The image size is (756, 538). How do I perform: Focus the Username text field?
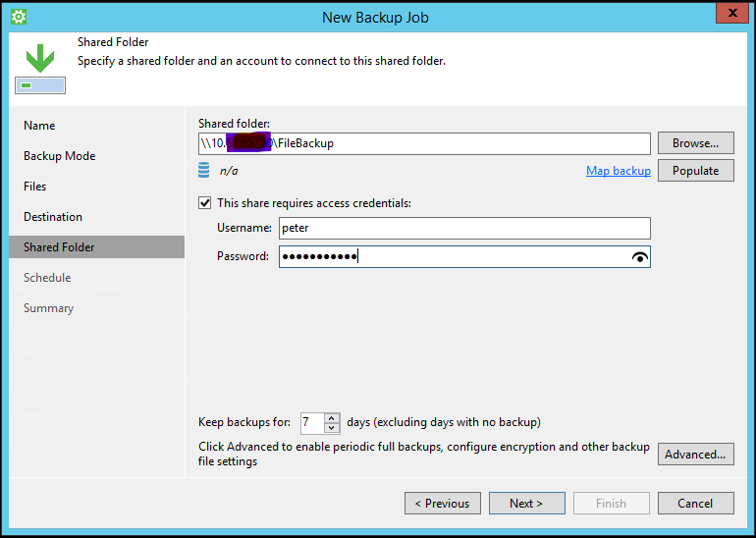point(463,228)
